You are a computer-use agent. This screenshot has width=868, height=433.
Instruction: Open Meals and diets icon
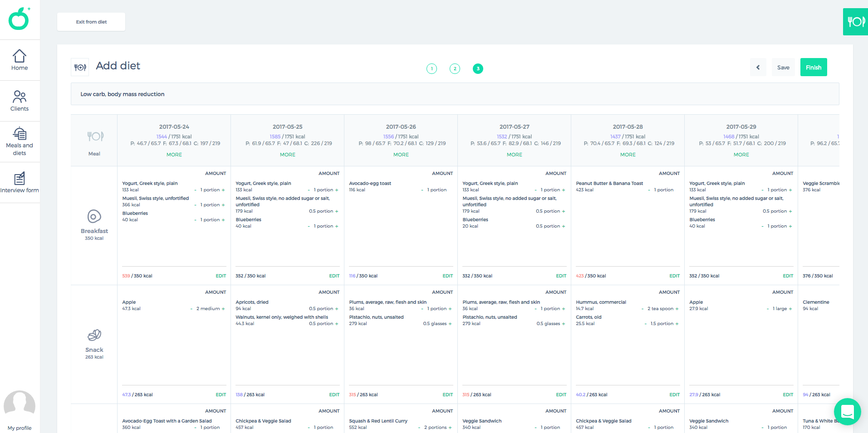click(x=20, y=134)
